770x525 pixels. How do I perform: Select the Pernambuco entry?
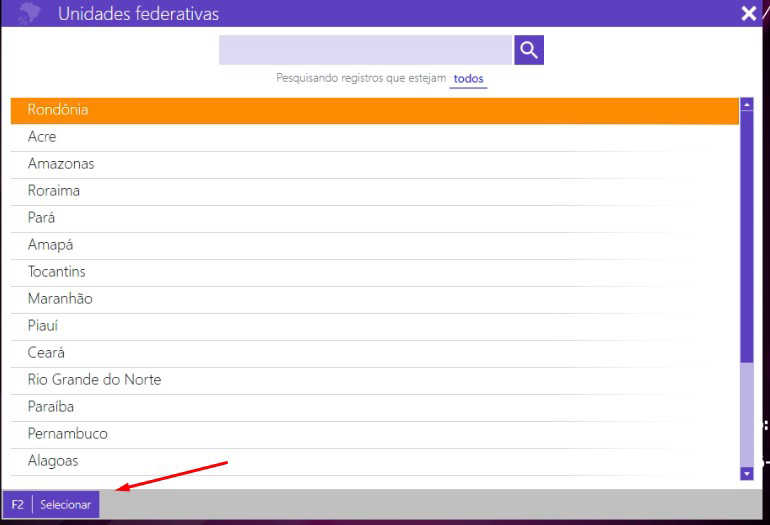pos(375,434)
